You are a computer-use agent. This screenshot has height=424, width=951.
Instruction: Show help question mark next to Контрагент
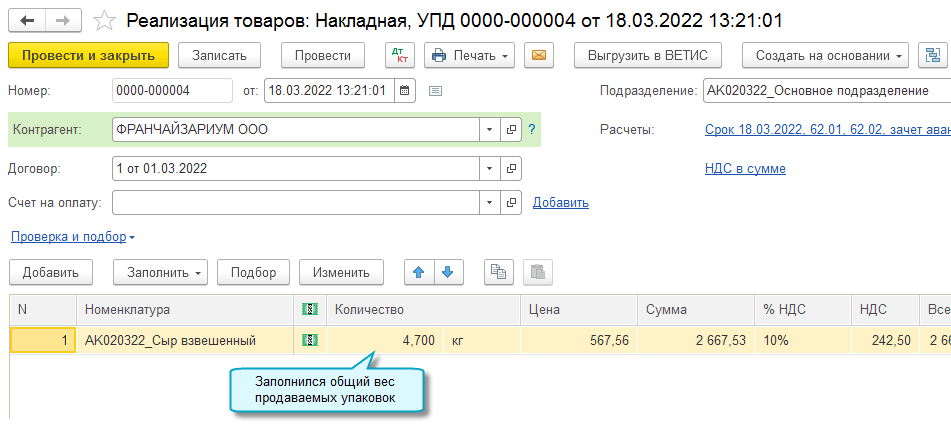532,129
